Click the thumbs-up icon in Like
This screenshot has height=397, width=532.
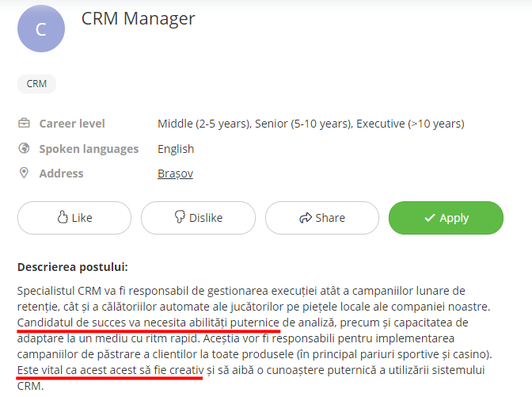coord(63,218)
